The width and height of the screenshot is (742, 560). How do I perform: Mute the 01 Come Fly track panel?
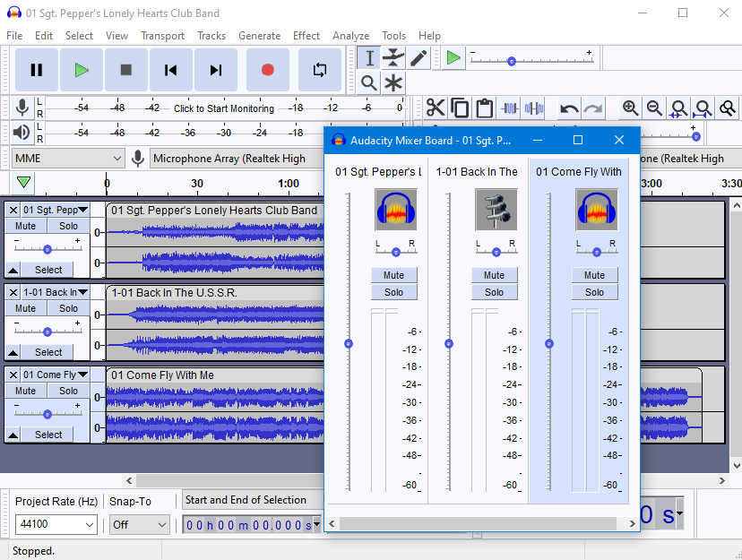[26, 391]
